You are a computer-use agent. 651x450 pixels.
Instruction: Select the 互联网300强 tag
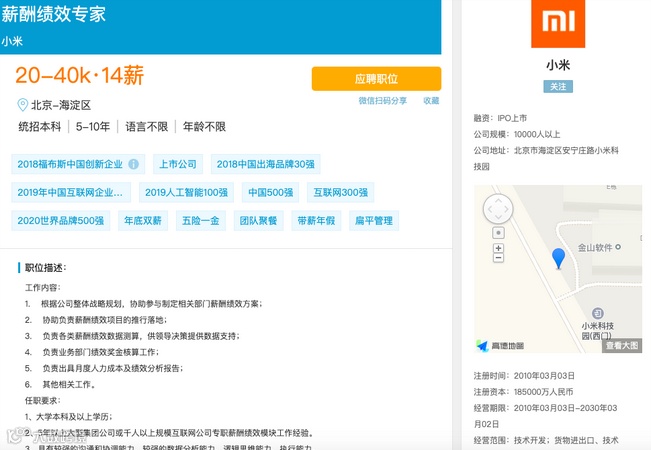pyautogui.click(x=340, y=192)
